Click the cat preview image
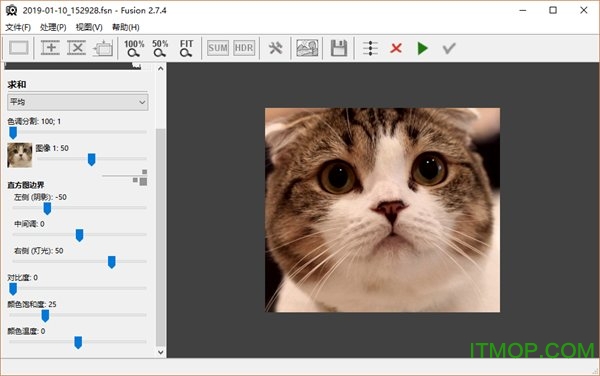This screenshot has width=600, height=376. click(382, 210)
